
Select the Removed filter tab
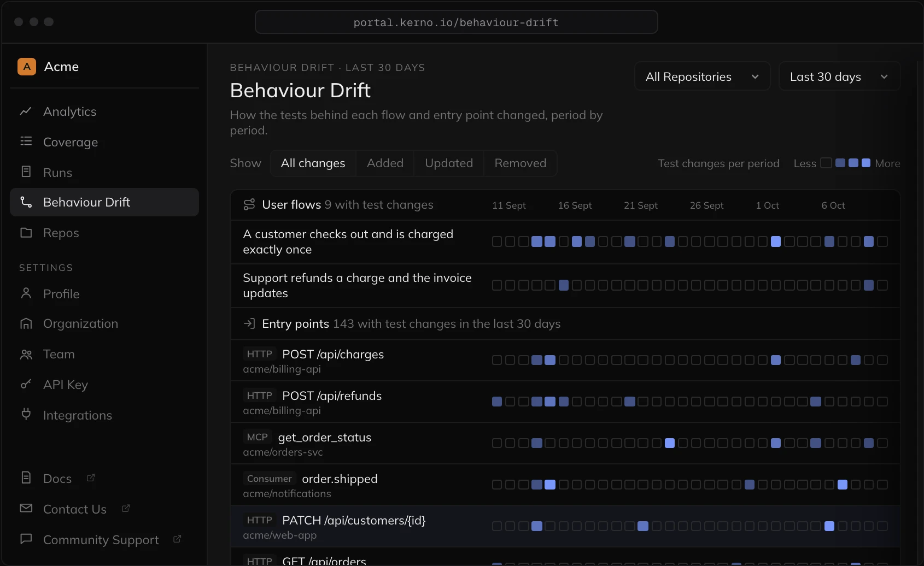click(521, 163)
